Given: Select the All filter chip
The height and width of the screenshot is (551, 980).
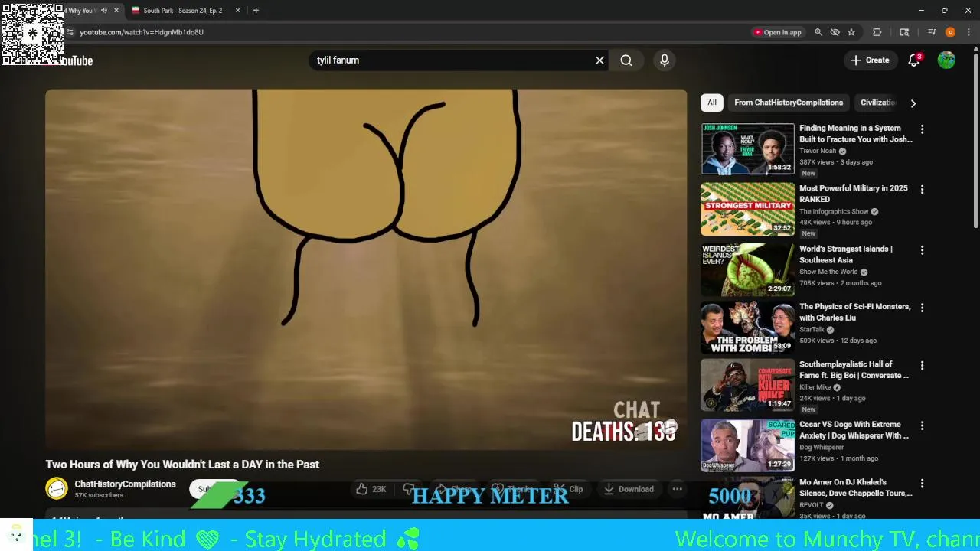Looking at the screenshot, I should click(x=712, y=103).
